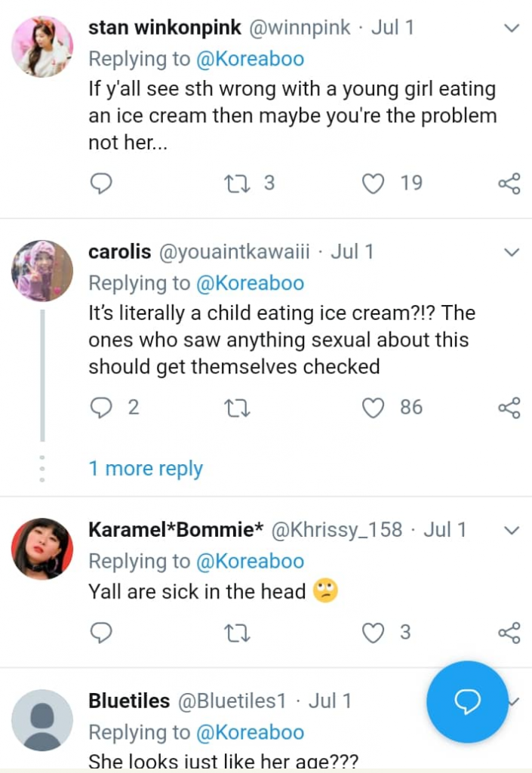View Bluetiles default profile avatar
Viewport: 532px width, 773px height.
[x=42, y=719]
